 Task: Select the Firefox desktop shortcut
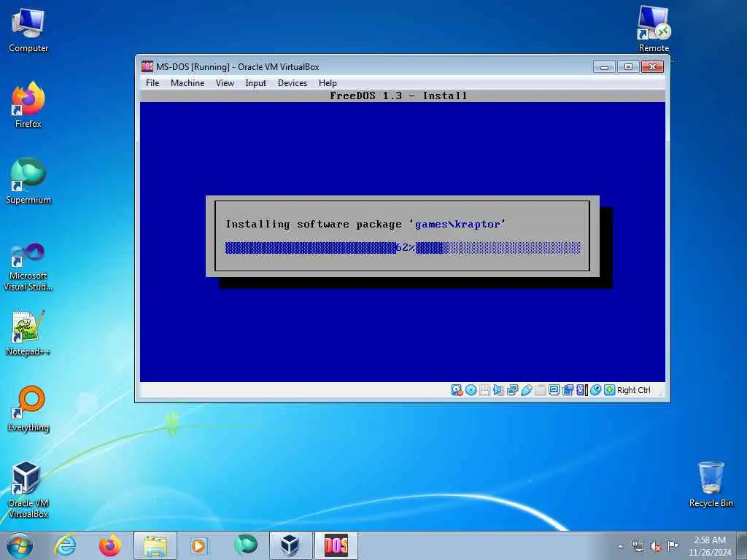click(28, 106)
